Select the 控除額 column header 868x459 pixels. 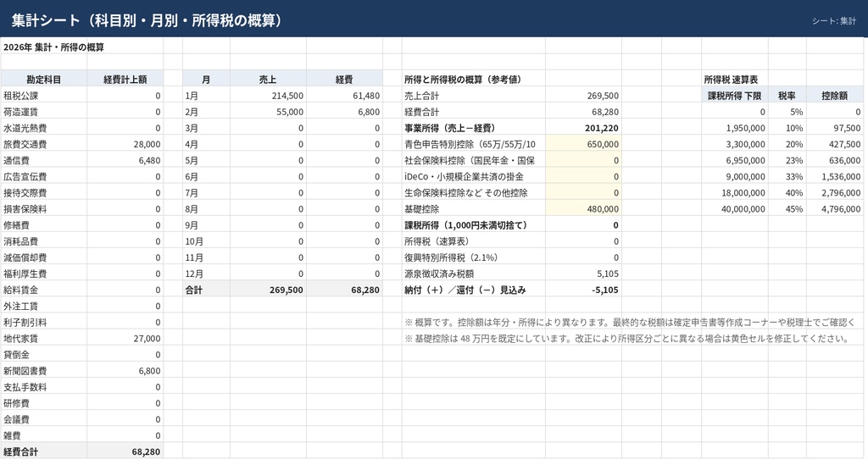835,96
